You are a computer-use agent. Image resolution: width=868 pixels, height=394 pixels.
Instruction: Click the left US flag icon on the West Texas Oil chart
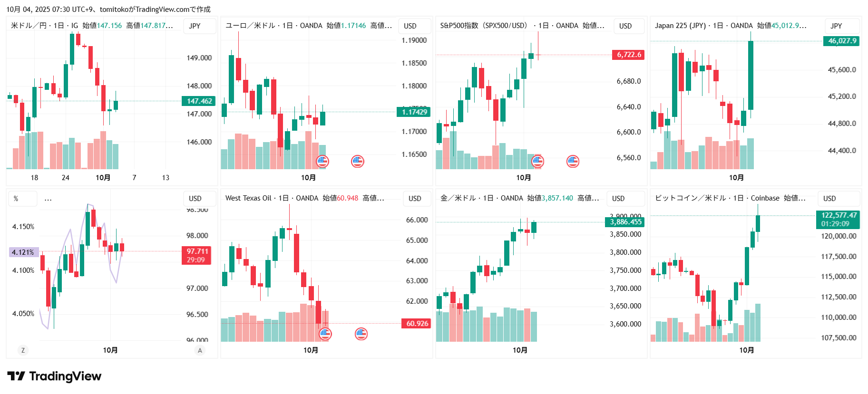pos(325,334)
